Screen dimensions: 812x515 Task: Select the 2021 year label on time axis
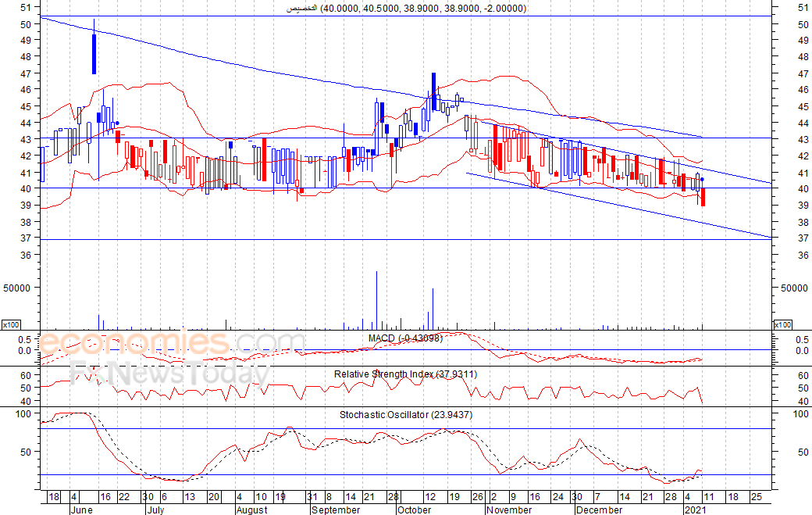point(695,510)
